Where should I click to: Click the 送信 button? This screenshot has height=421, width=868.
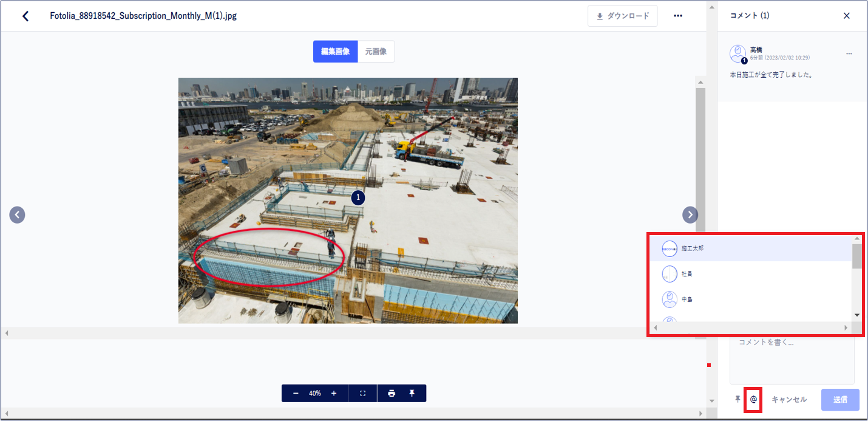840,400
